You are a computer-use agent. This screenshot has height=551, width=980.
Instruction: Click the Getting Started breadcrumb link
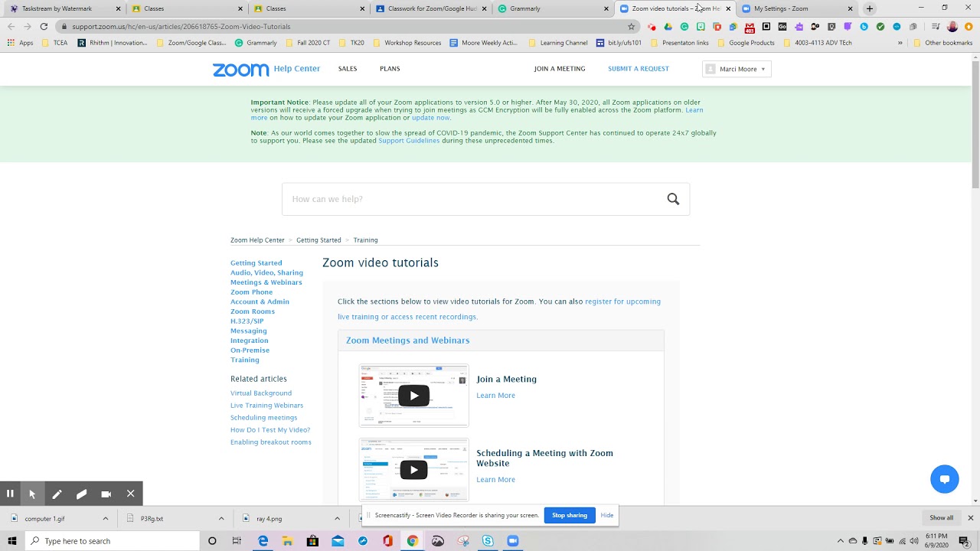click(318, 240)
